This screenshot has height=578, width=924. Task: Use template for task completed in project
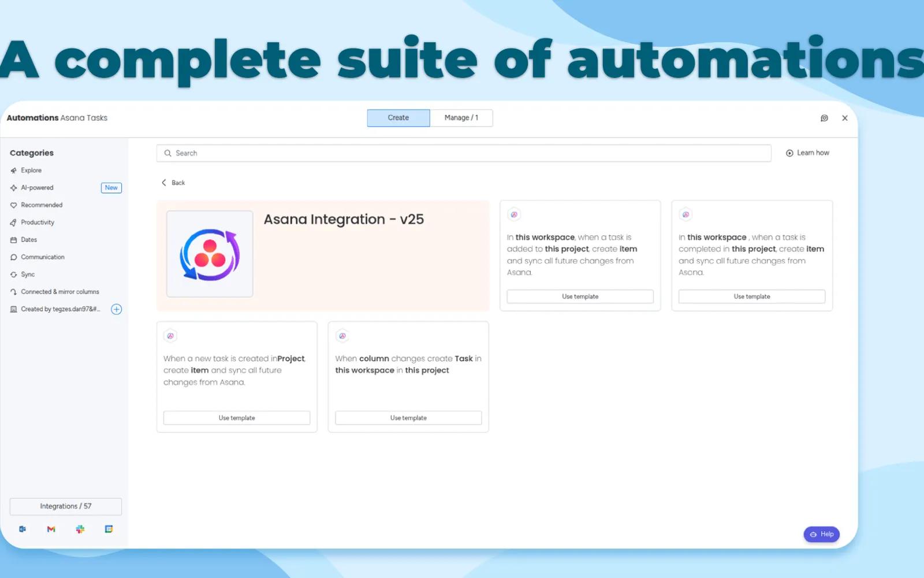752,297
